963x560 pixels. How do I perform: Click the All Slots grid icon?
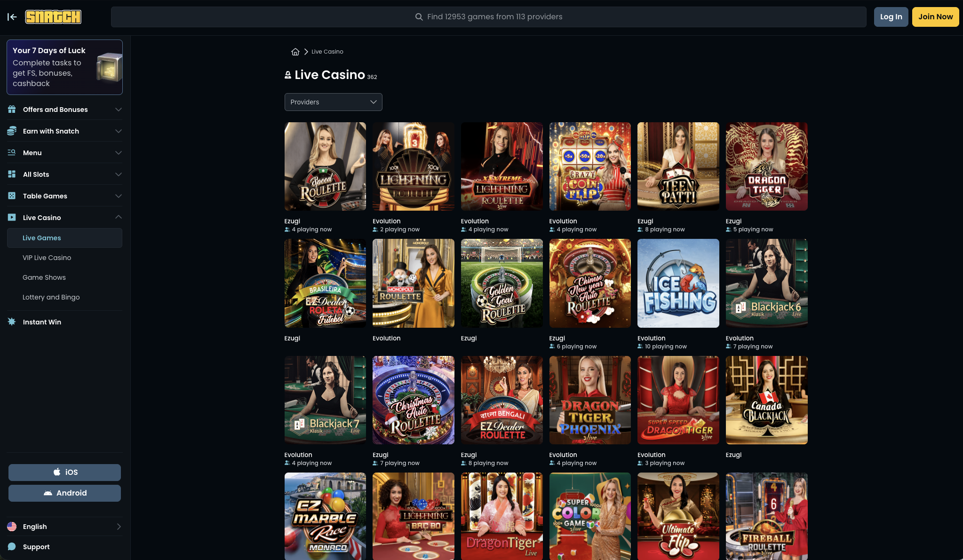click(x=12, y=174)
